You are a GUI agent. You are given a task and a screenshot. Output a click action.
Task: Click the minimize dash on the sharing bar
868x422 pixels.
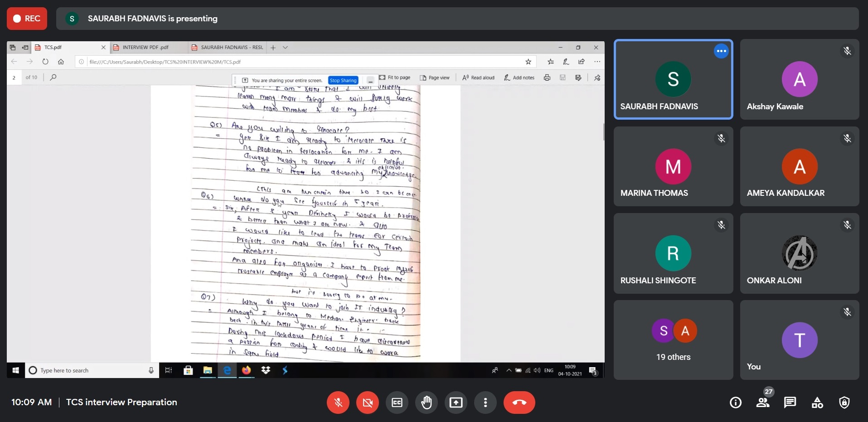(x=370, y=80)
